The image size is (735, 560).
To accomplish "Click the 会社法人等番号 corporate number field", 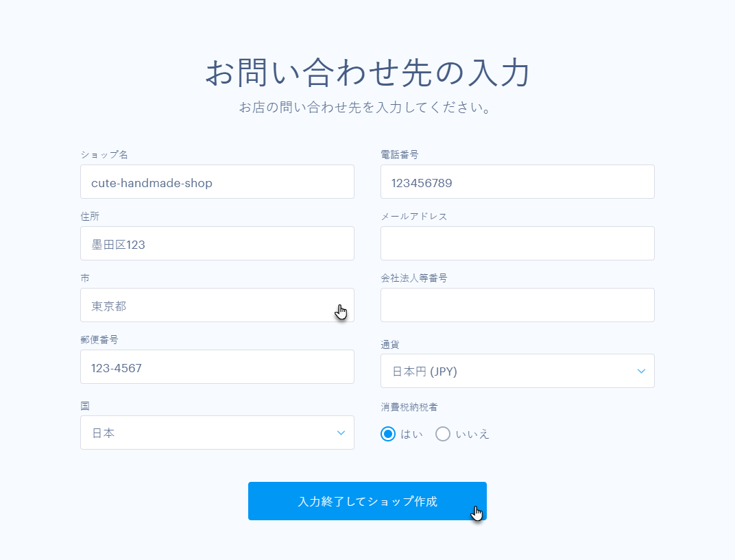I will point(518,305).
